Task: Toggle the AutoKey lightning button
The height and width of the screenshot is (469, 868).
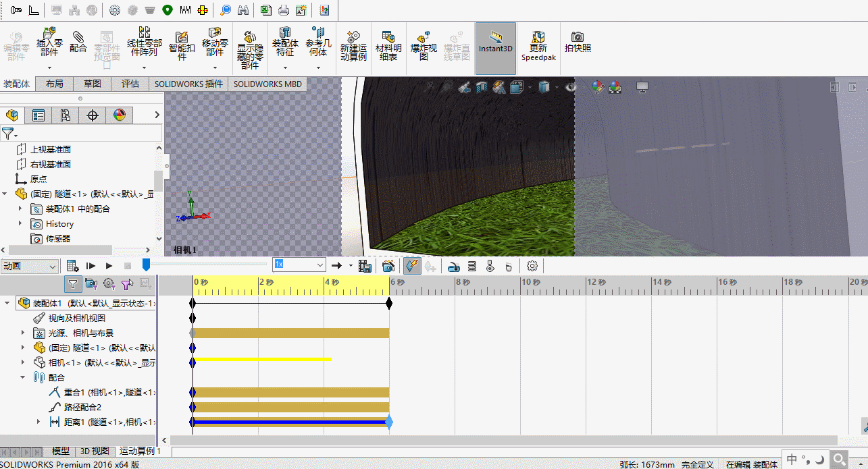Action: (411, 266)
